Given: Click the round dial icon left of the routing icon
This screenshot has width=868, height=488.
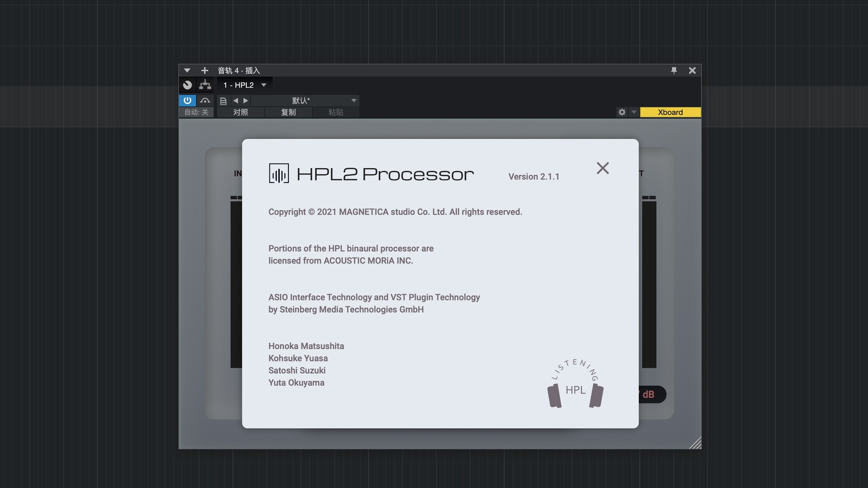Looking at the screenshot, I should pyautogui.click(x=188, y=85).
